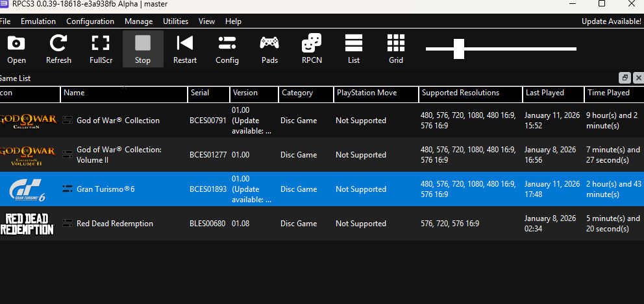
Task: Click custom config icon beside God of War® Collection
Action: tap(68, 120)
